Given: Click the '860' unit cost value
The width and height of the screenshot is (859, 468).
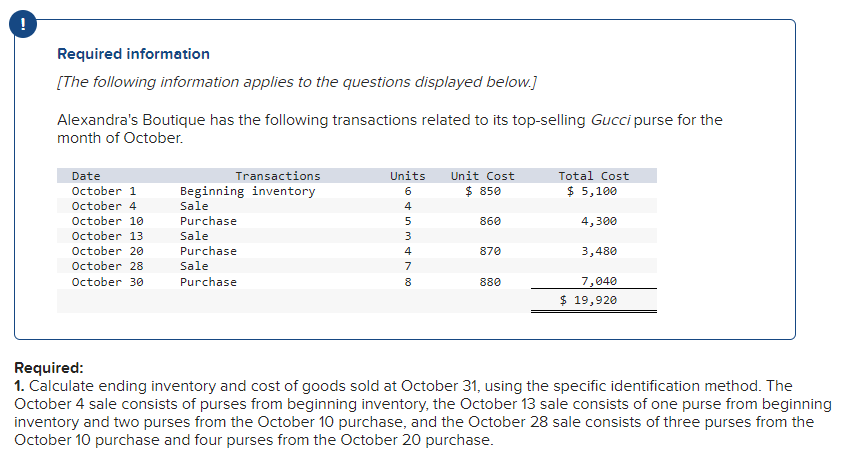Looking at the screenshot, I should click(490, 221).
